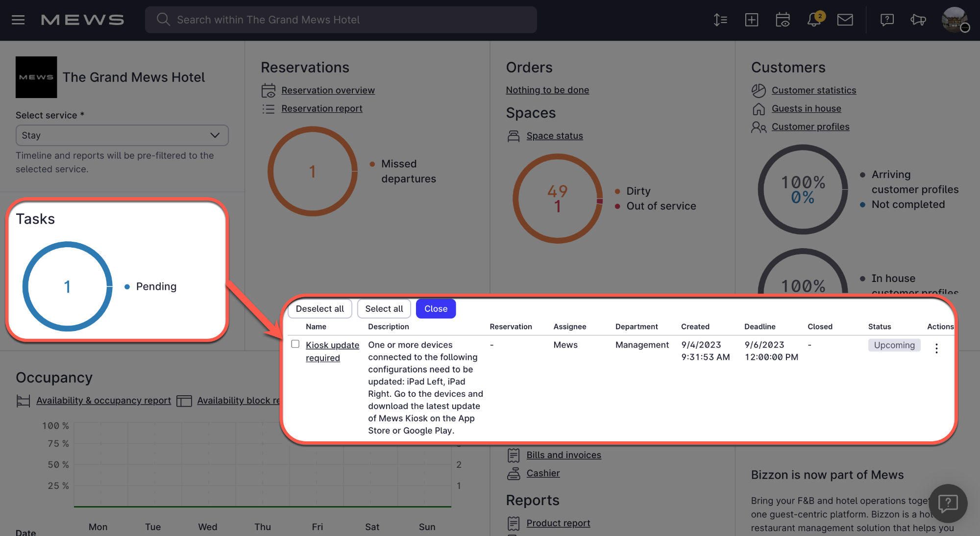This screenshot has width=980, height=536.
Task: Click The Grand Mews Hotel logo thumbnail
Action: tap(36, 77)
